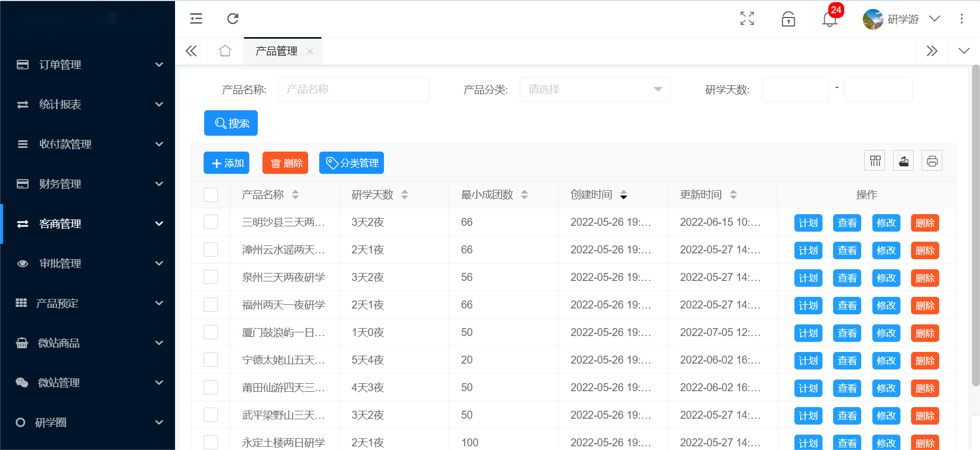Check the 三明沙县三天两… row checkbox
The height and width of the screenshot is (450, 980).
pyautogui.click(x=211, y=222)
